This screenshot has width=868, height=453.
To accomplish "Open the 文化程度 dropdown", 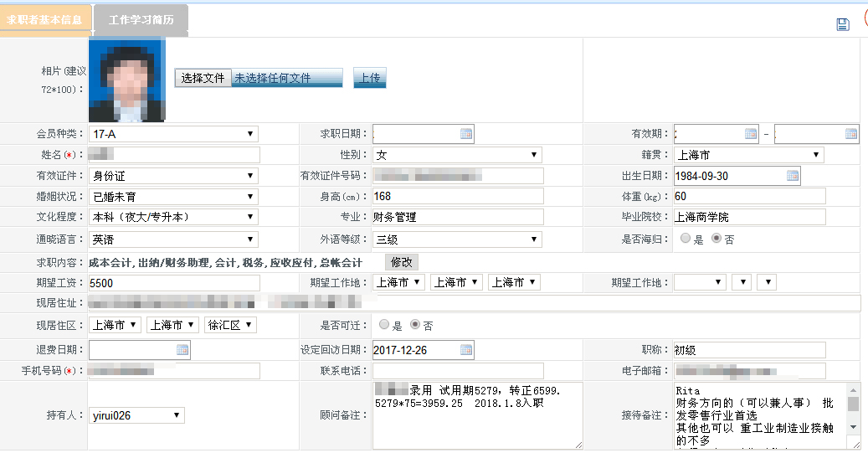I will [x=173, y=217].
